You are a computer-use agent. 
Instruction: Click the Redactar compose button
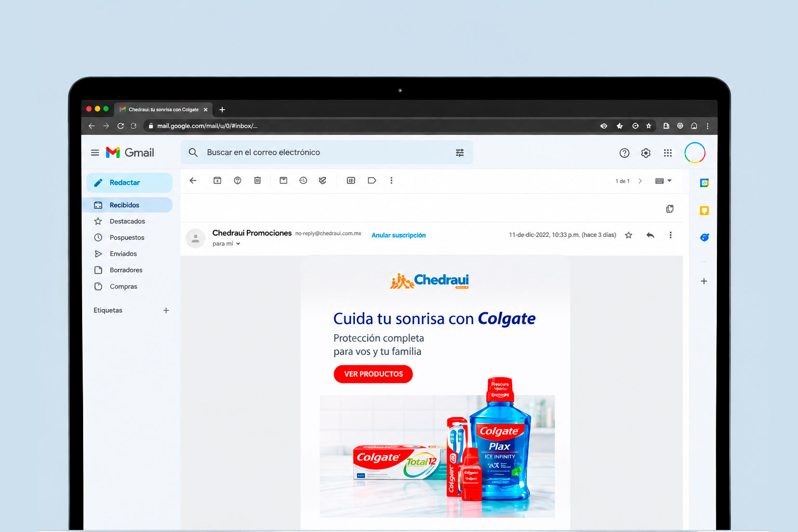(x=129, y=183)
